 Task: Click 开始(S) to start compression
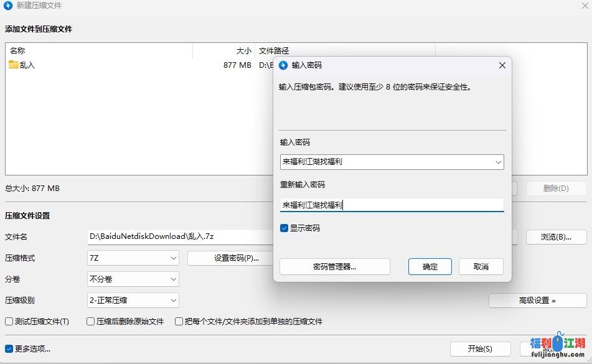479,348
